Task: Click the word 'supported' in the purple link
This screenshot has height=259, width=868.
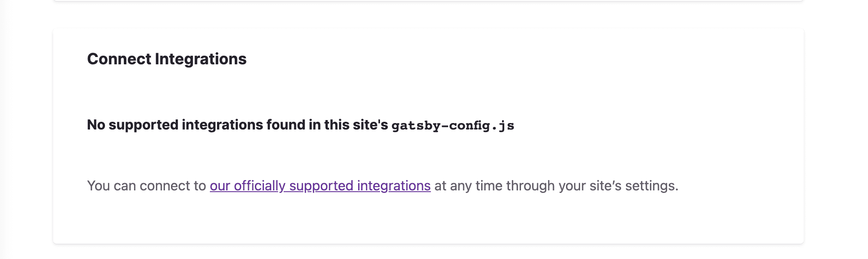Action: tap(321, 186)
